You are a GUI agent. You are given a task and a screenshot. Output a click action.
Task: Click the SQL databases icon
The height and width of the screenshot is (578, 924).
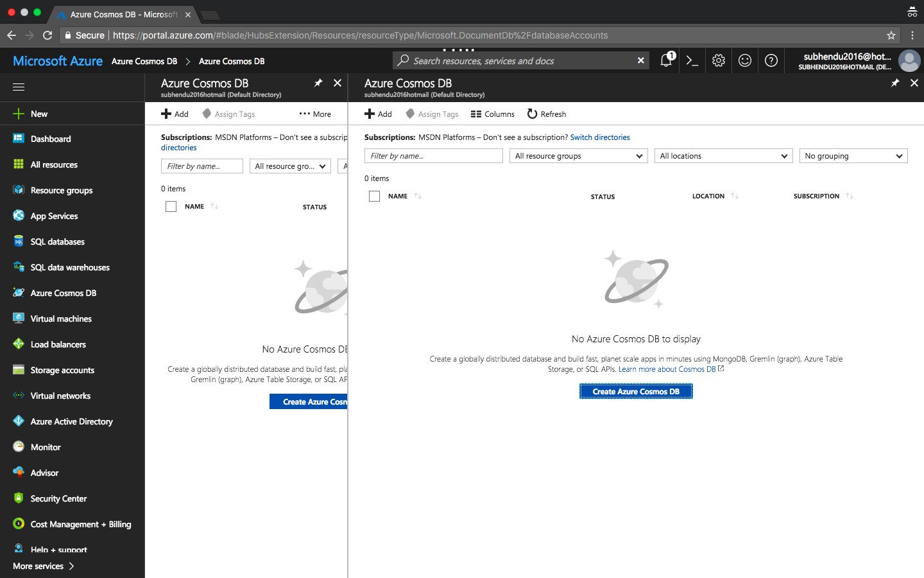pos(19,241)
